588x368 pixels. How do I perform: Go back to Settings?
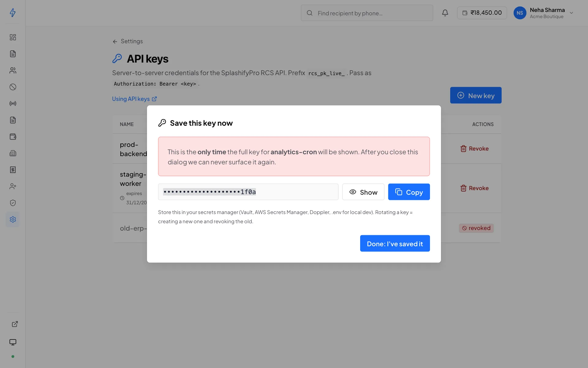127,41
